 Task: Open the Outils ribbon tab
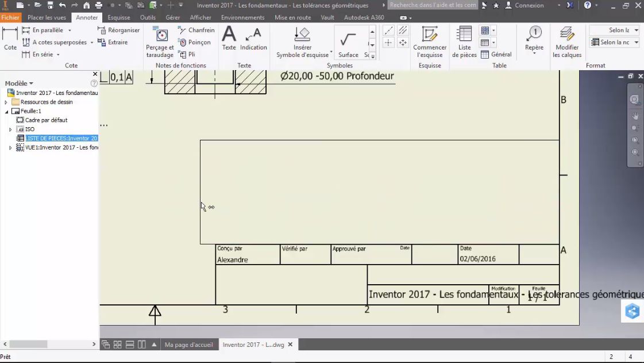pos(148,17)
